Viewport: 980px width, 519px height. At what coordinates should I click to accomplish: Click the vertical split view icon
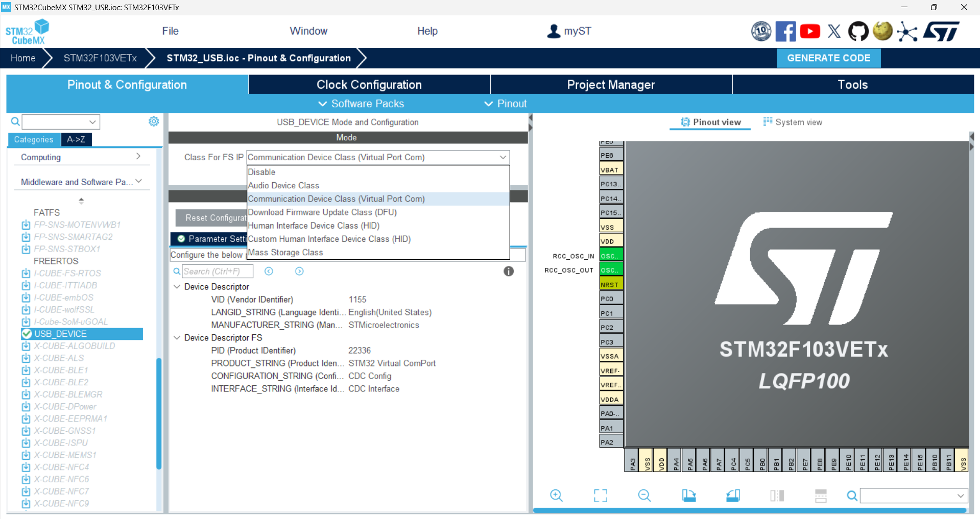[777, 495]
